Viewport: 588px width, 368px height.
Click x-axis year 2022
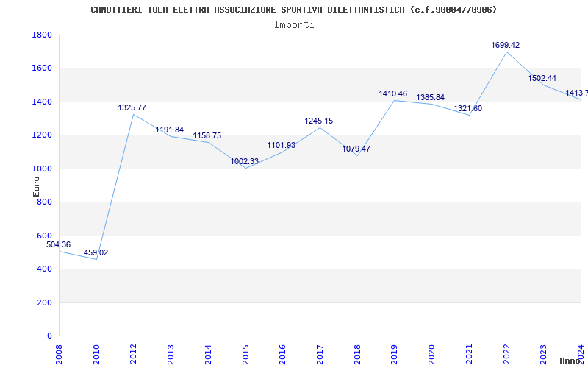[x=506, y=354]
